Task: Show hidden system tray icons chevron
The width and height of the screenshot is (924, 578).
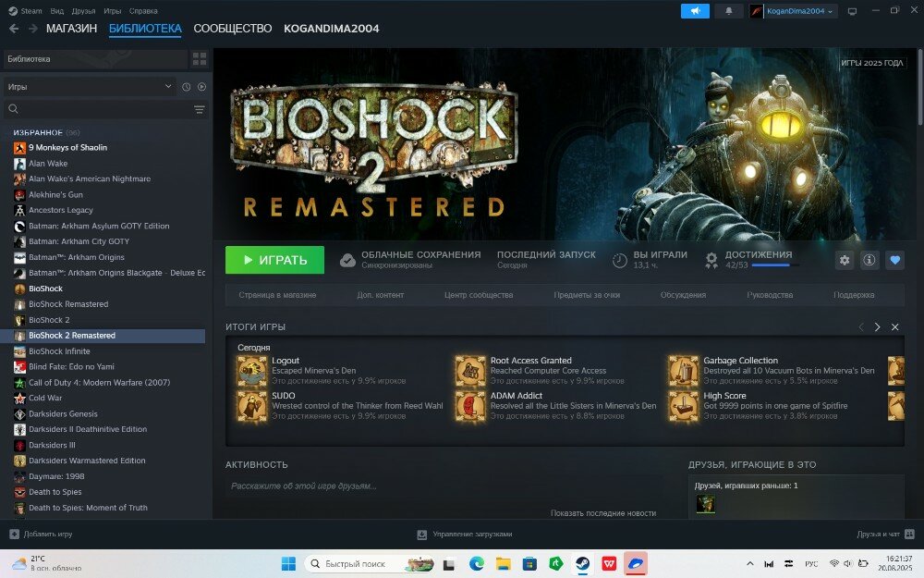Action: (749, 564)
